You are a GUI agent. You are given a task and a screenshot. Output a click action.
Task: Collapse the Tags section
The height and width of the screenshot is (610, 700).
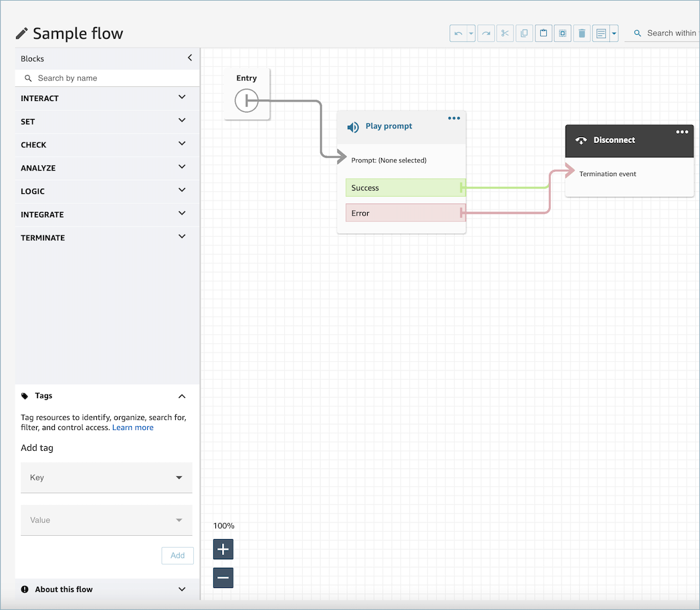tap(182, 396)
